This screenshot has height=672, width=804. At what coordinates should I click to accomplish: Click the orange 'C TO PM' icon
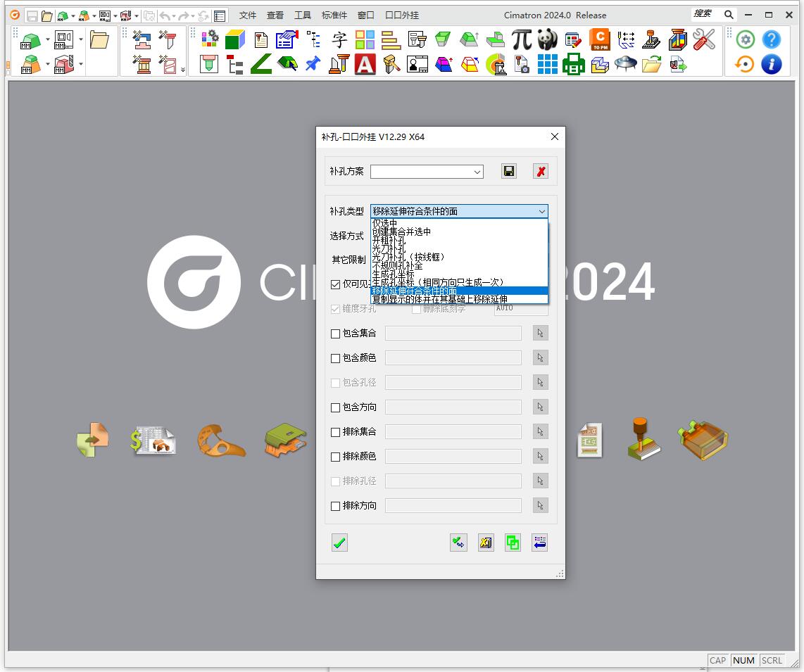coord(599,39)
